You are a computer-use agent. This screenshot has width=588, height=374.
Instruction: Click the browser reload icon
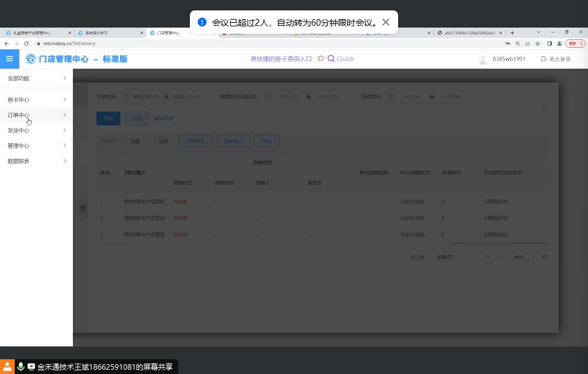(x=26, y=44)
